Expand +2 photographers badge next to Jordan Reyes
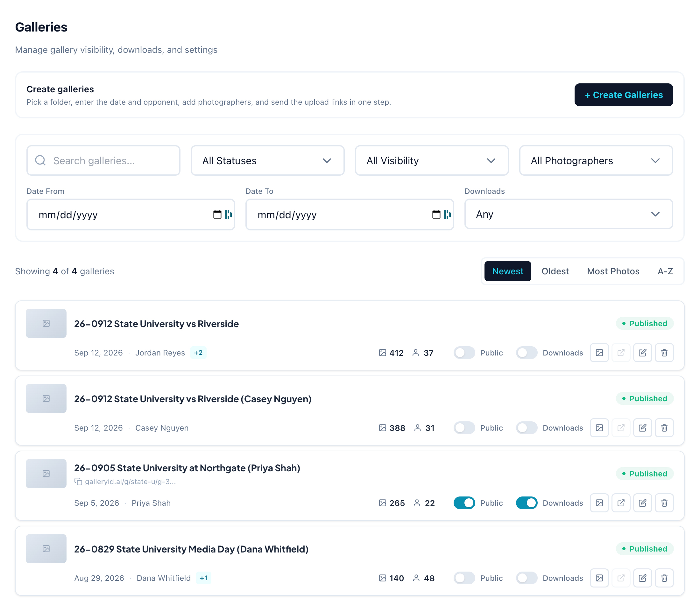 pos(198,353)
